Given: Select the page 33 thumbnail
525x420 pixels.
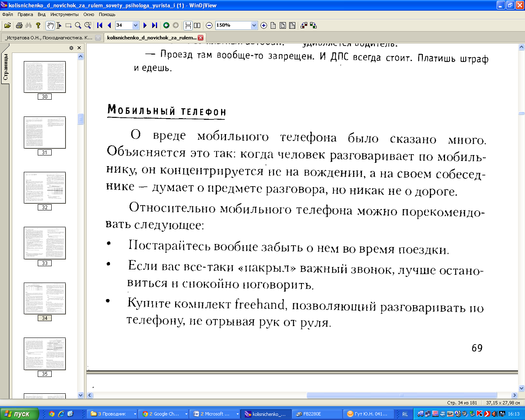Looking at the screenshot, I should tap(45, 243).
